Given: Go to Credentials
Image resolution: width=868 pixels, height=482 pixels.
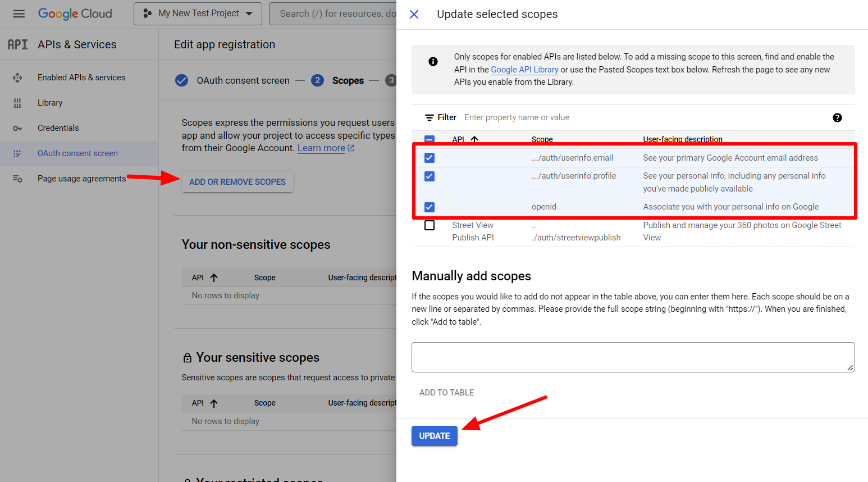Looking at the screenshot, I should click(58, 128).
